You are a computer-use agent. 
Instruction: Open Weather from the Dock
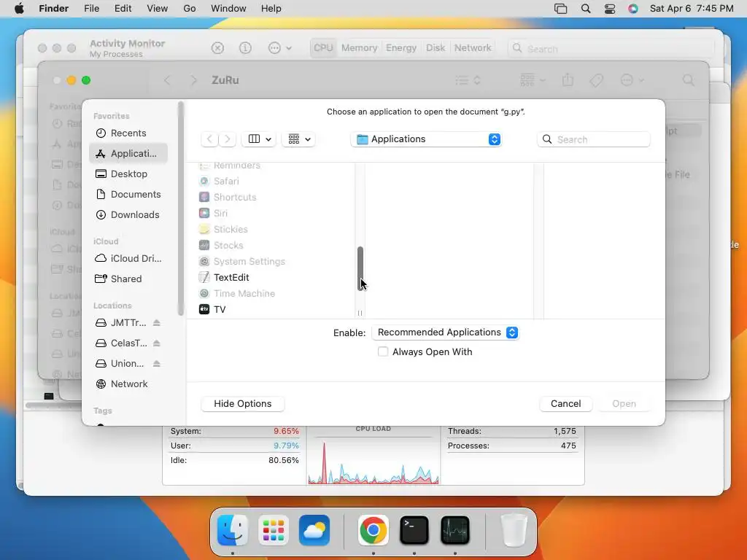pyautogui.click(x=314, y=530)
